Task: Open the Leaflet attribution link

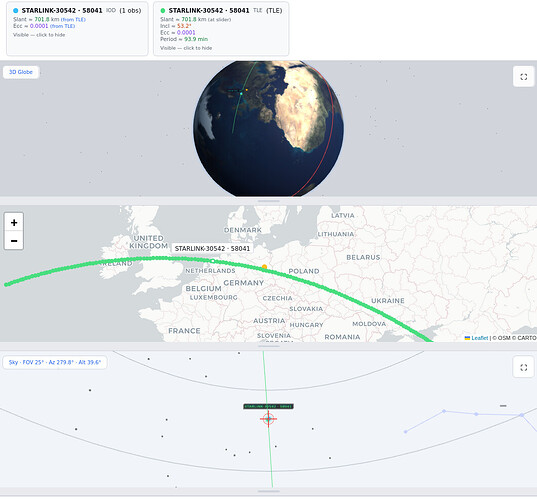Action: 479,338
